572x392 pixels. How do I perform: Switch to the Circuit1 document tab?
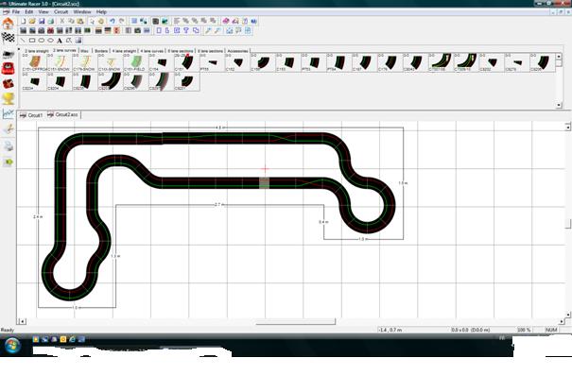34,113
